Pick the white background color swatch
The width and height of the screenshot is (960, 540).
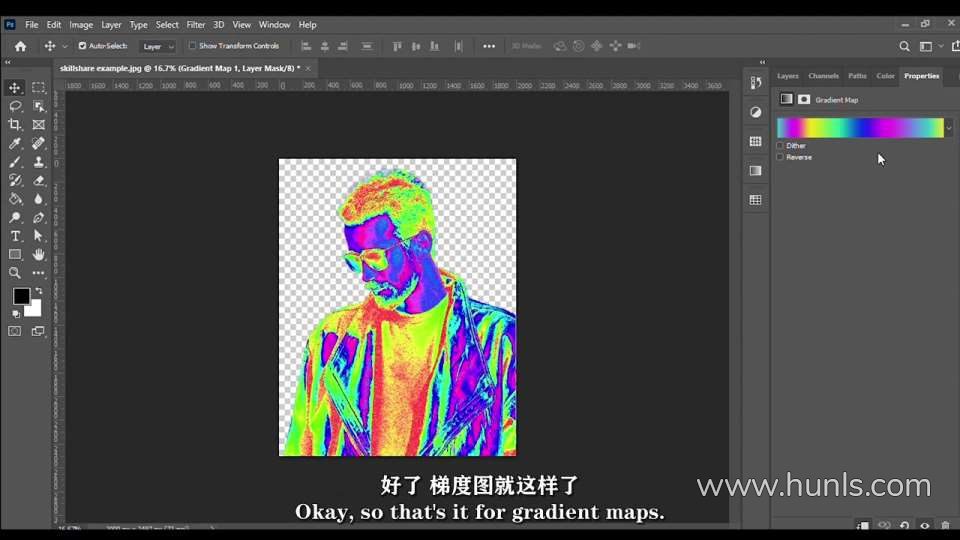click(34, 310)
